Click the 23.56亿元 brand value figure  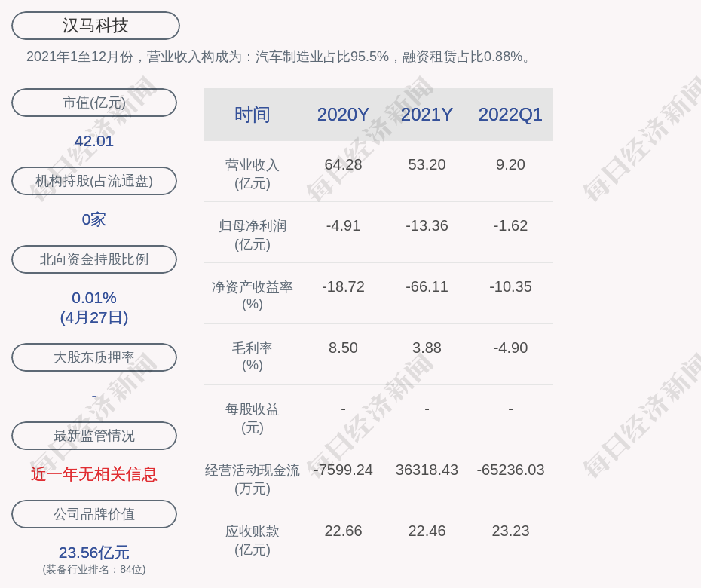(x=94, y=553)
